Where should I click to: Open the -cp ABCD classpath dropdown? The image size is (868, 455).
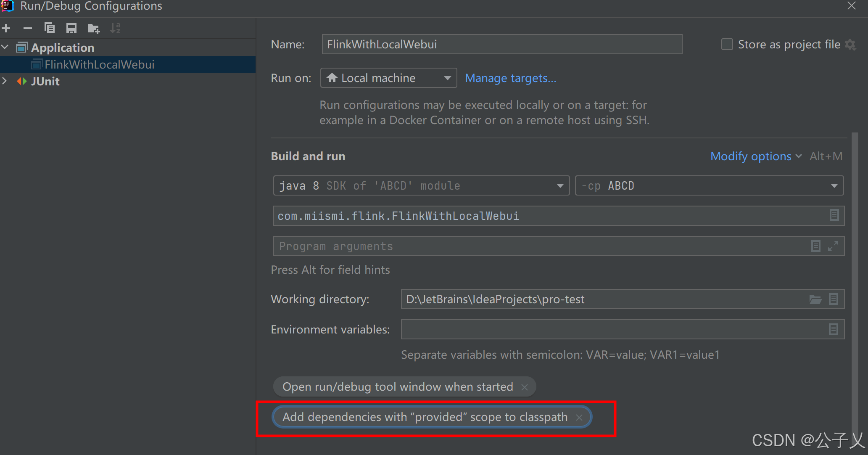tap(709, 186)
